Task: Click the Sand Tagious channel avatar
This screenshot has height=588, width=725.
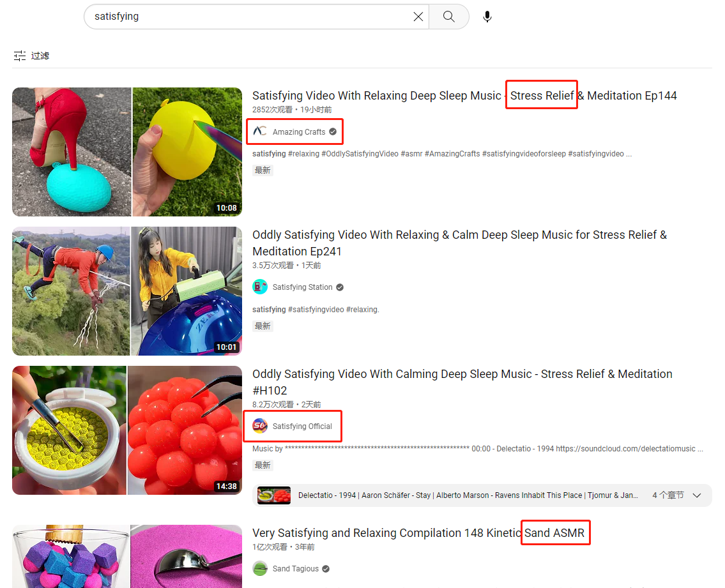Action: click(260, 569)
